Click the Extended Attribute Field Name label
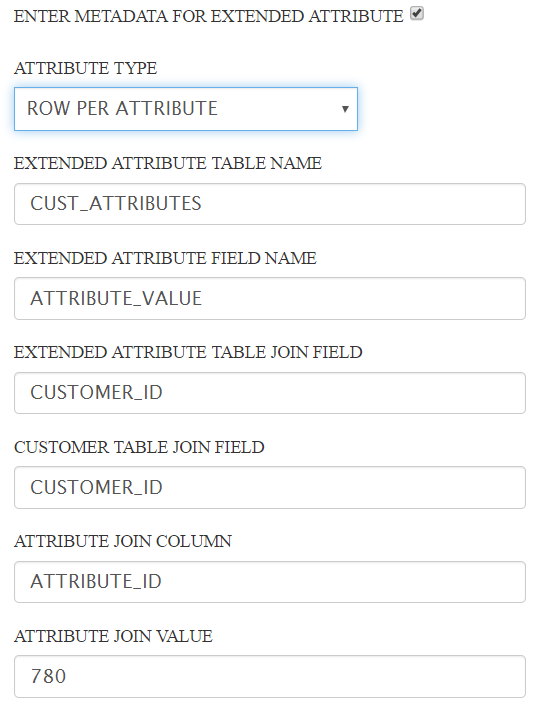 [165, 258]
